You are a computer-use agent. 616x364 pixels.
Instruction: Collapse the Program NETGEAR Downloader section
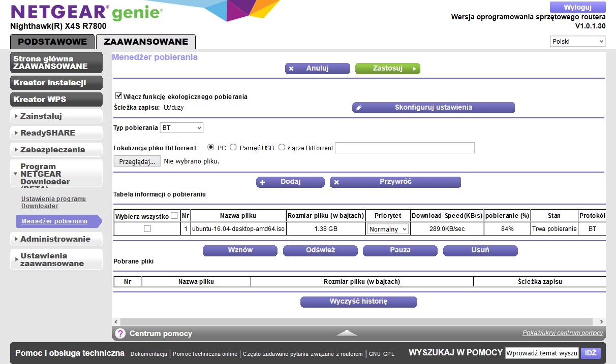56,175
